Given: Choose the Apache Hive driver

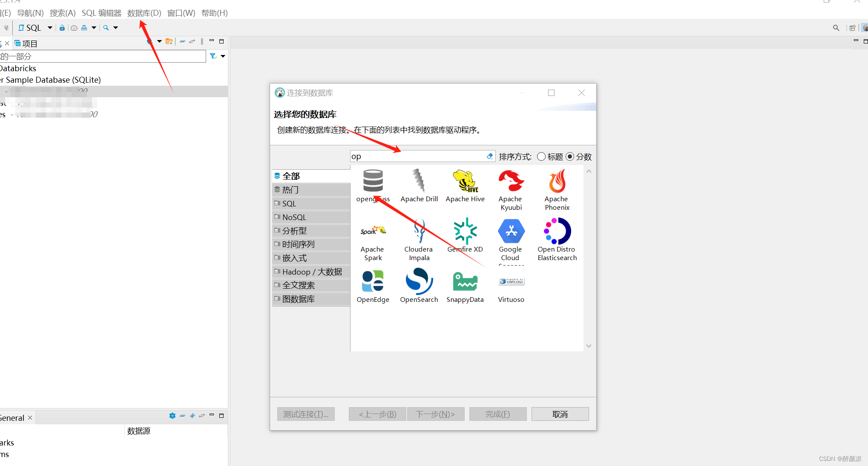Looking at the screenshot, I should click(465, 183).
